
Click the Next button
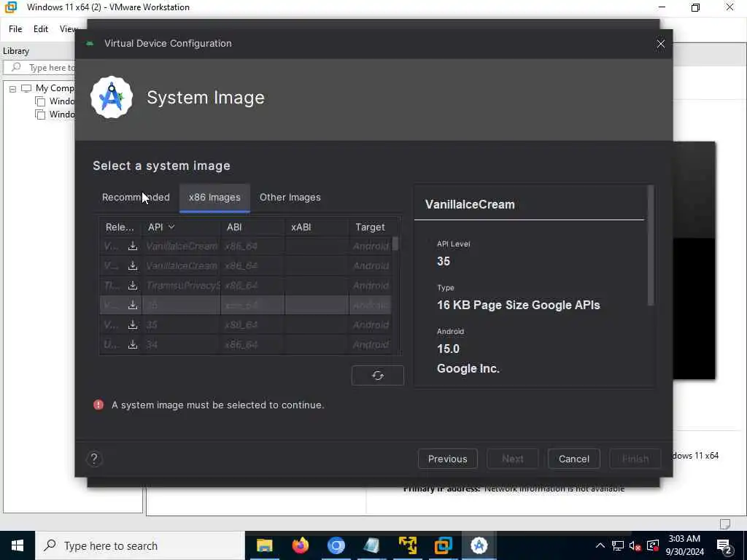(513, 459)
